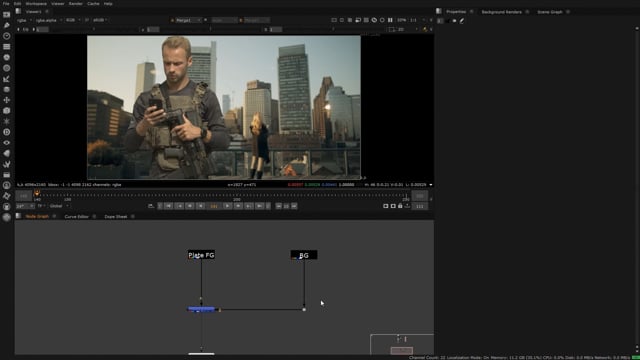Image resolution: width=640 pixels, height=360 pixels.
Task: Open the Global frame range dropdown
Action: click(59, 206)
